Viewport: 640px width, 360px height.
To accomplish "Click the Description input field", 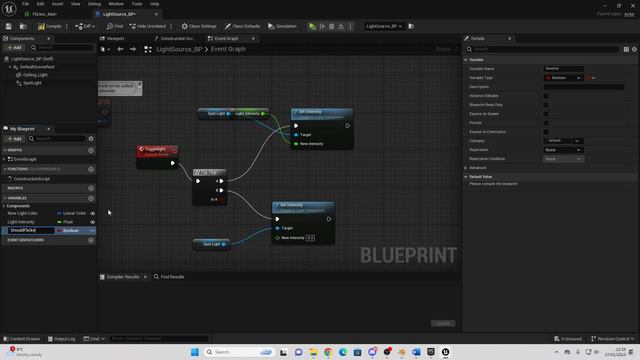I will click(584, 87).
